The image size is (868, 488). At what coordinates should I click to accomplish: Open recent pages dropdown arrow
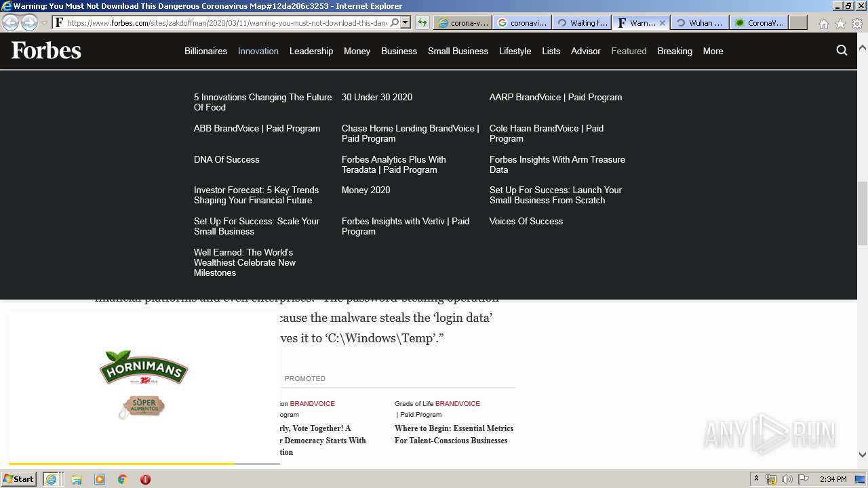click(x=45, y=23)
